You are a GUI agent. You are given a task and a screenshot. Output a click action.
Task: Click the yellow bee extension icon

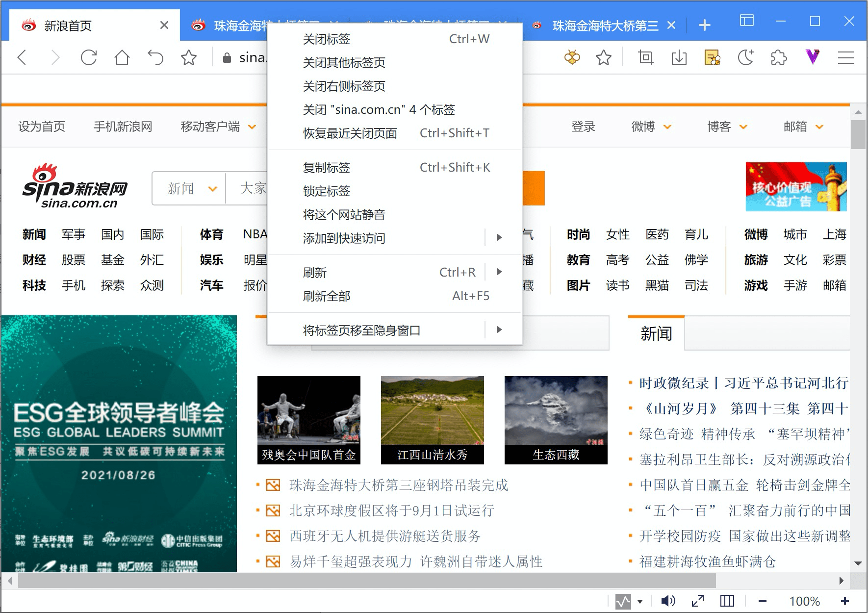coord(572,58)
